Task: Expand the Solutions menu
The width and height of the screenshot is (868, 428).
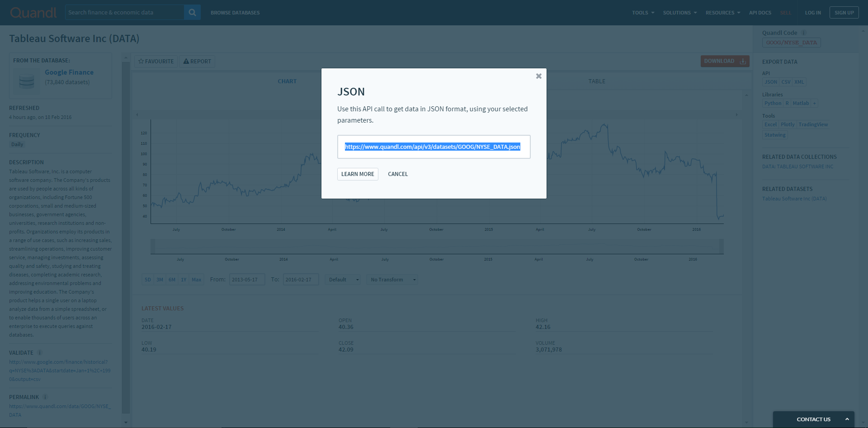Action: click(680, 13)
